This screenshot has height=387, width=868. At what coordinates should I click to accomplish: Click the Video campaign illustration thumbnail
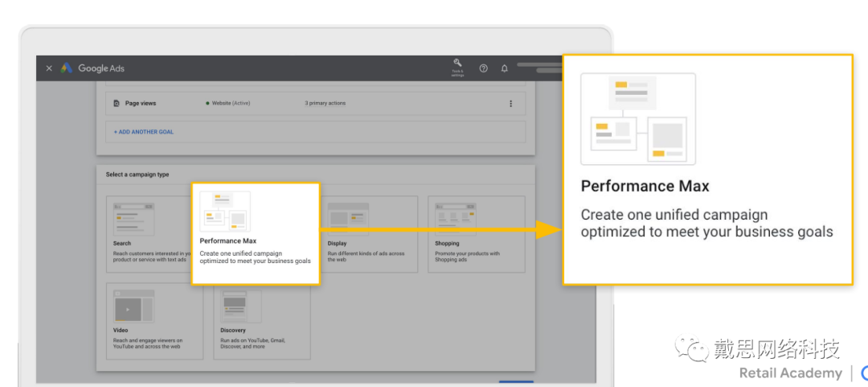pyautogui.click(x=133, y=306)
